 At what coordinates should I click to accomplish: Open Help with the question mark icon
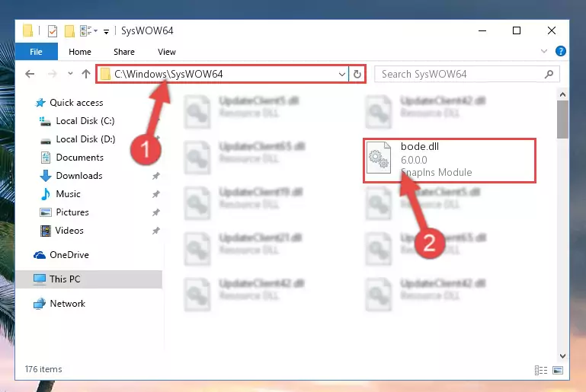click(x=560, y=51)
